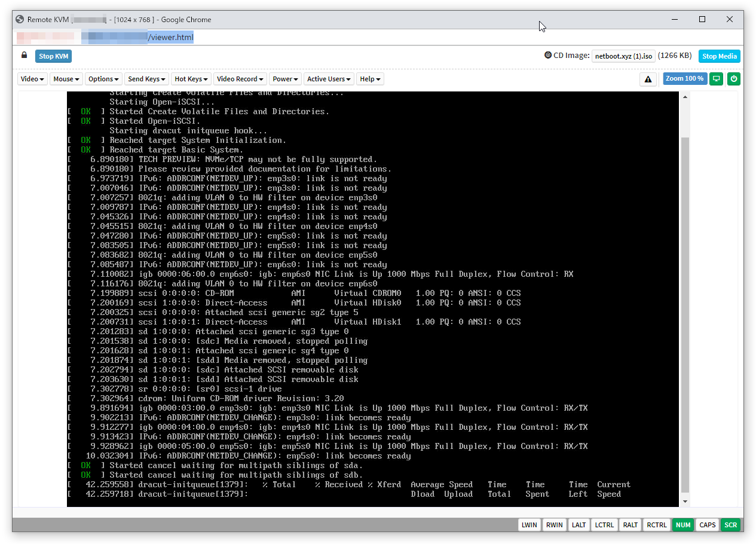
Task: Click the lock icon beside Stop KVM
Action: click(24, 55)
